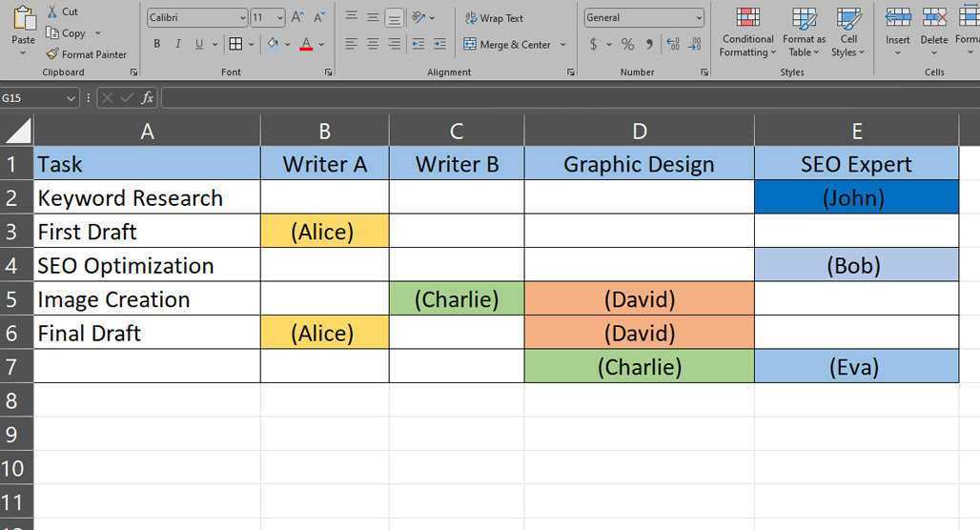
Task: Middle align cell content
Action: (373, 17)
